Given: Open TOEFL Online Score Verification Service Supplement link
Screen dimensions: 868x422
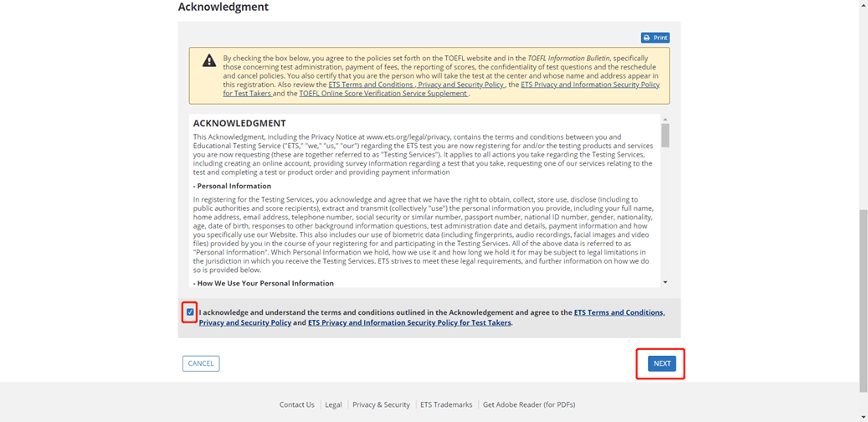Looking at the screenshot, I should click(x=383, y=94).
